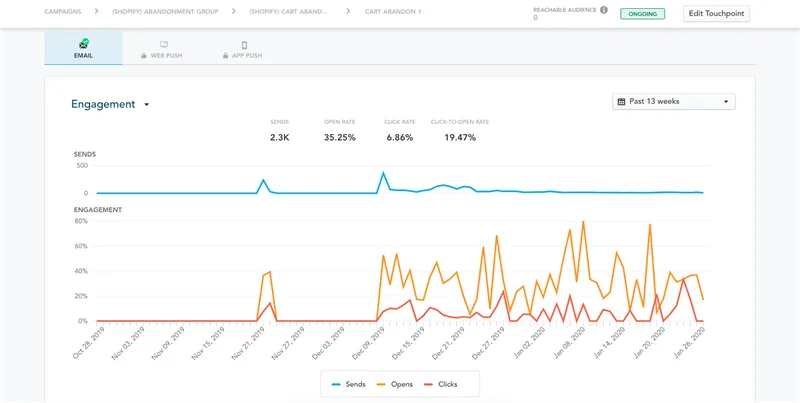The width and height of the screenshot is (800, 403).
Task: Click the Jan 26, 2020 axis label
Action: [691, 343]
